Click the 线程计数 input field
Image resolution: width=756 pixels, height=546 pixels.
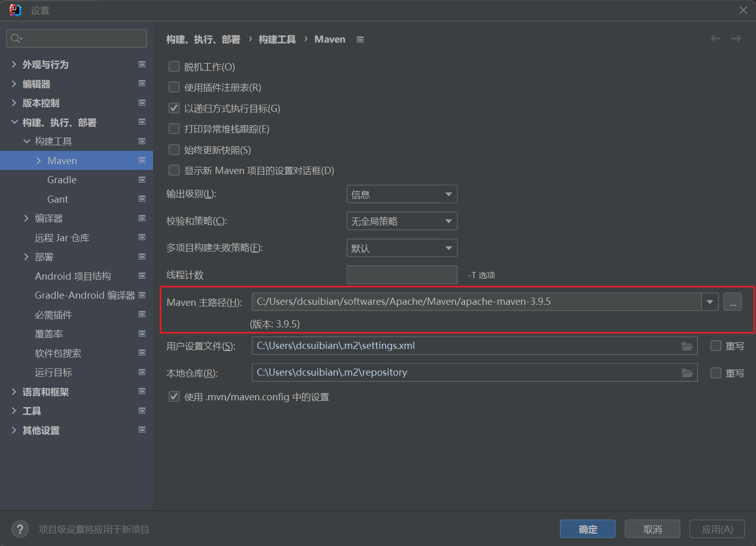coord(402,275)
